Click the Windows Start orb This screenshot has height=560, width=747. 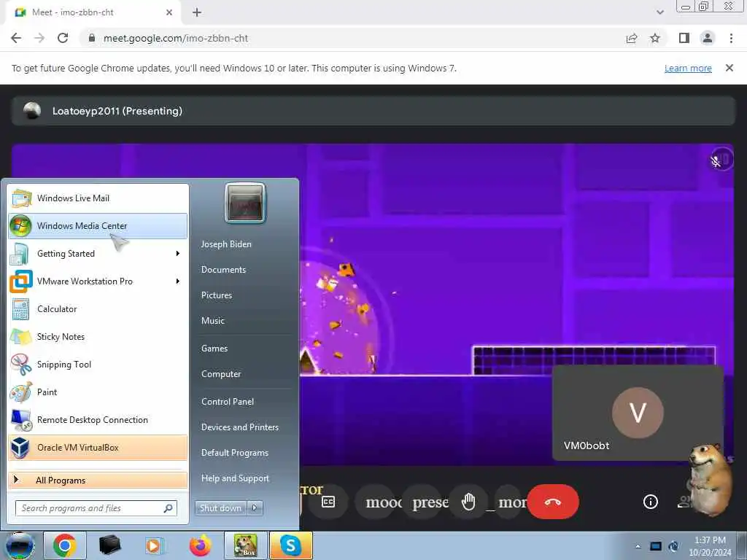pyautogui.click(x=20, y=545)
